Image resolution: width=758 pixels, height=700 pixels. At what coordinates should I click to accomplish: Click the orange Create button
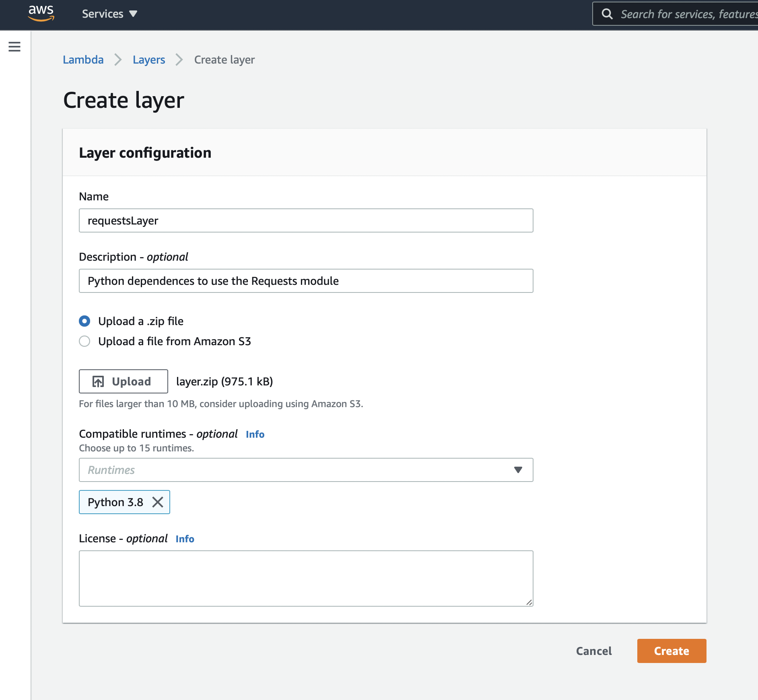coord(672,651)
